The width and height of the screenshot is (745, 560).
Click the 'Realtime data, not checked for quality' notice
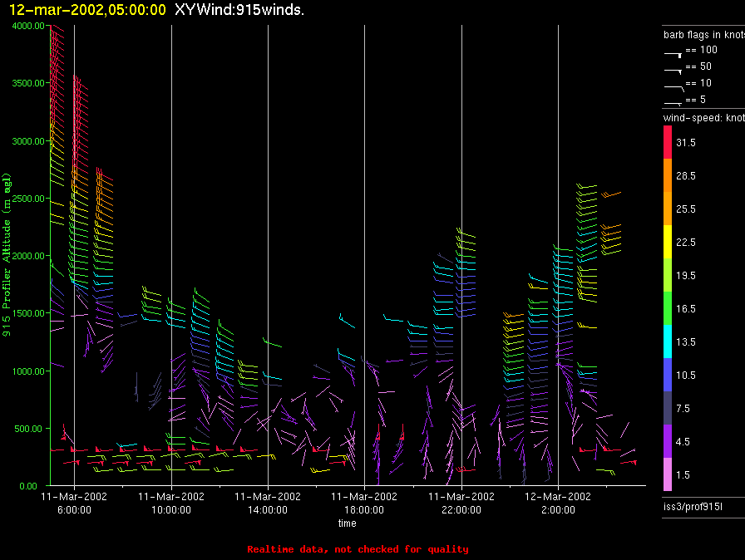358,549
